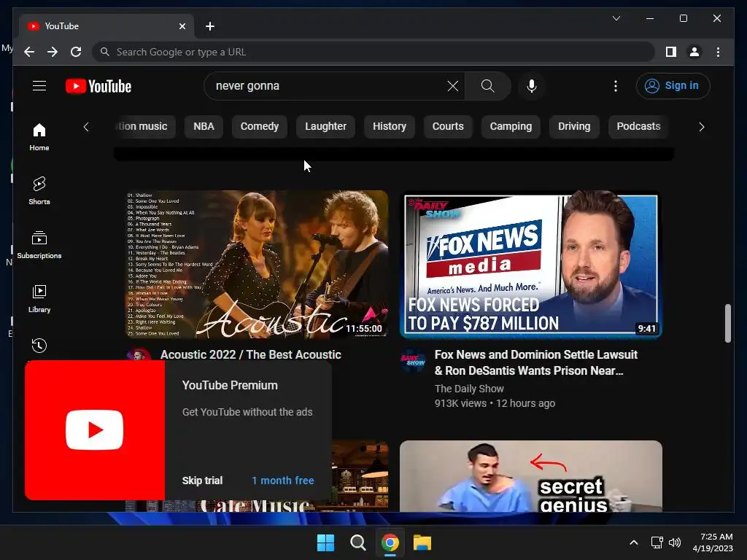Click the browser address bar
The height and width of the screenshot is (560, 747).
(x=373, y=52)
